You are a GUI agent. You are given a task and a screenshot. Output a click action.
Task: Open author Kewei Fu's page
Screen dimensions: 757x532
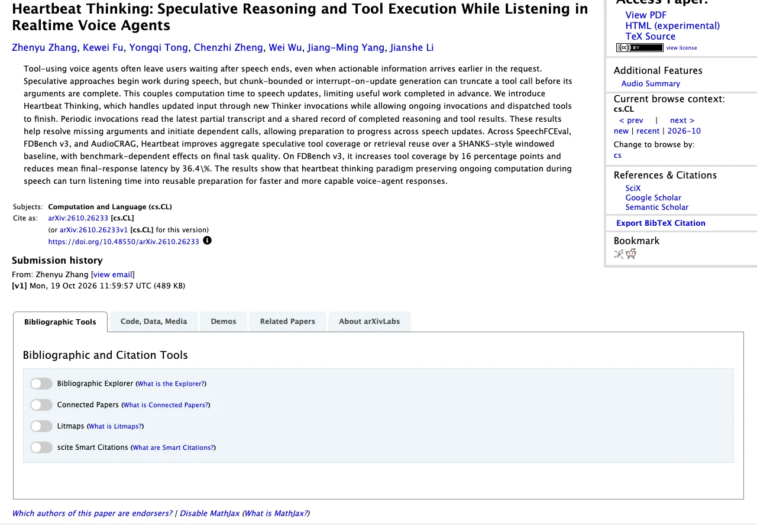pyautogui.click(x=103, y=48)
